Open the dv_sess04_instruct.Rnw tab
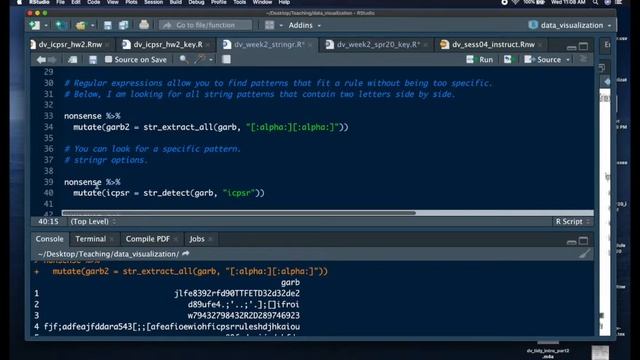640x360 pixels. tap(493, 44)
